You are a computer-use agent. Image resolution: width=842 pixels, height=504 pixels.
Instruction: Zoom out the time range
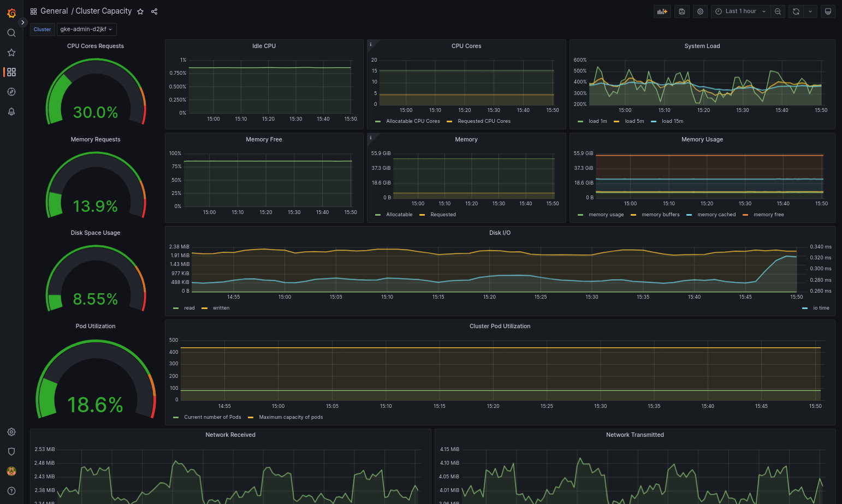click(x=778, y=11)
